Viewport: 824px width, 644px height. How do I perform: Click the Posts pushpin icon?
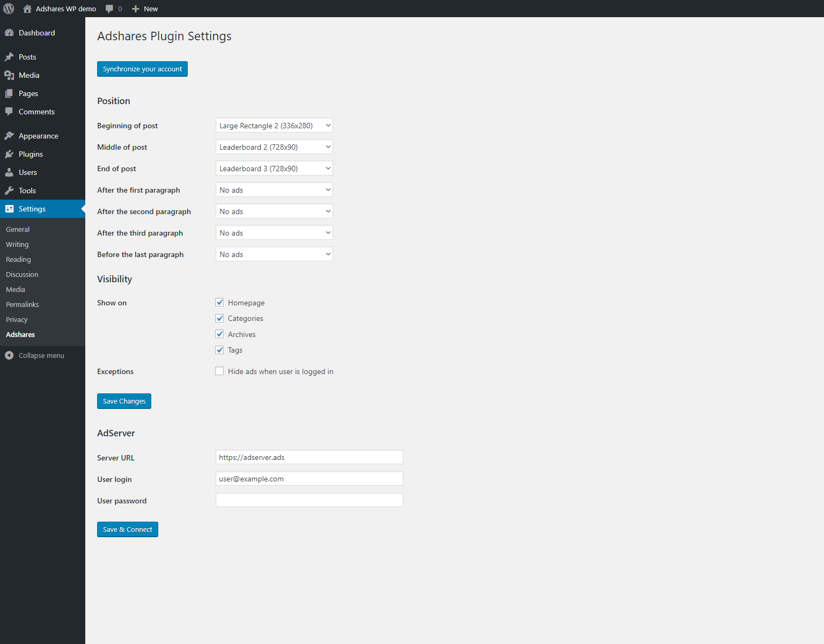tap(9, 57)
